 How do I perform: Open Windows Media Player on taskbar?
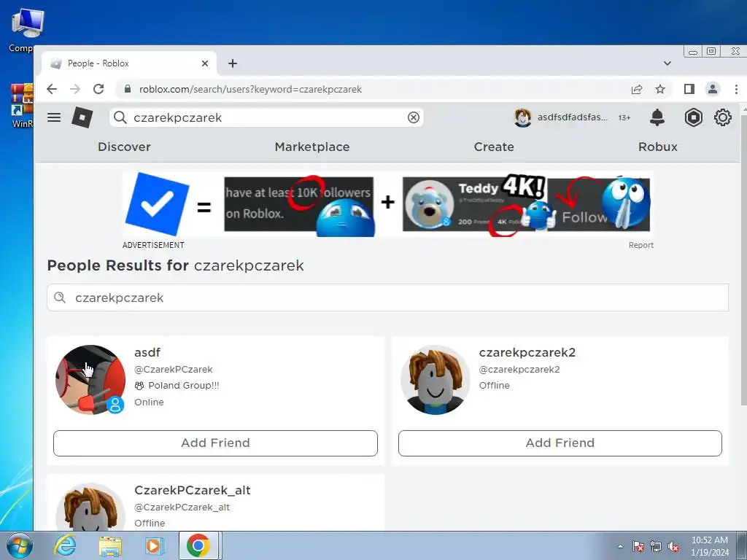coord(154,545)
